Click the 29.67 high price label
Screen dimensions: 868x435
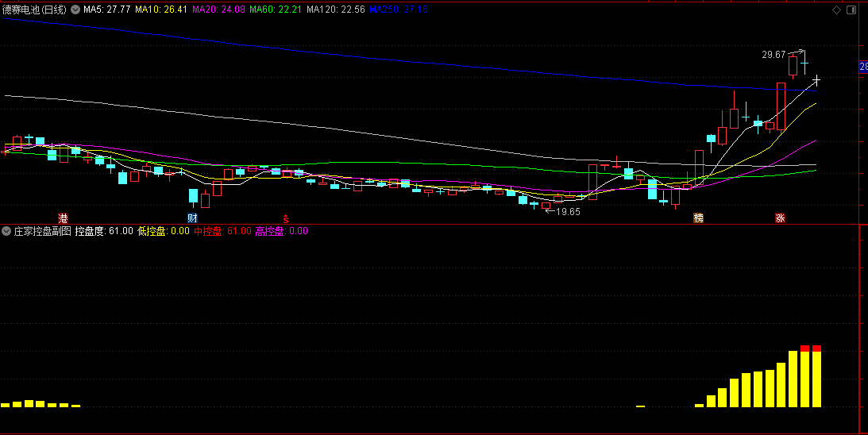tap(773, 55)
